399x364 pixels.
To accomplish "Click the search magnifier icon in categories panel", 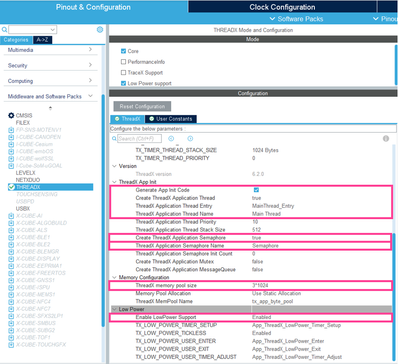I will click(4, 30).
